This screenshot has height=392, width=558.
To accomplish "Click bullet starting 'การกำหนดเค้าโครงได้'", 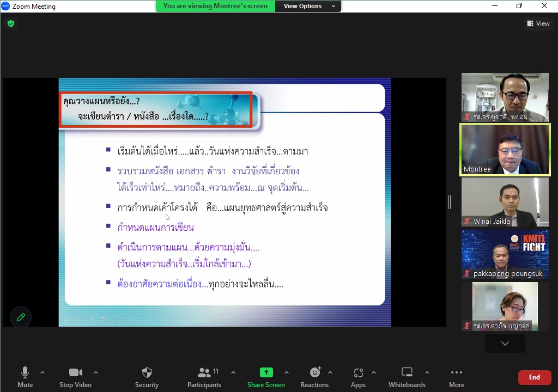I will tap(223, 207).
